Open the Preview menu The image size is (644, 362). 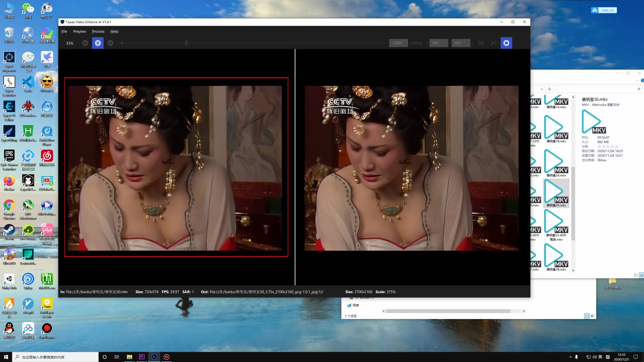(79, 32)
